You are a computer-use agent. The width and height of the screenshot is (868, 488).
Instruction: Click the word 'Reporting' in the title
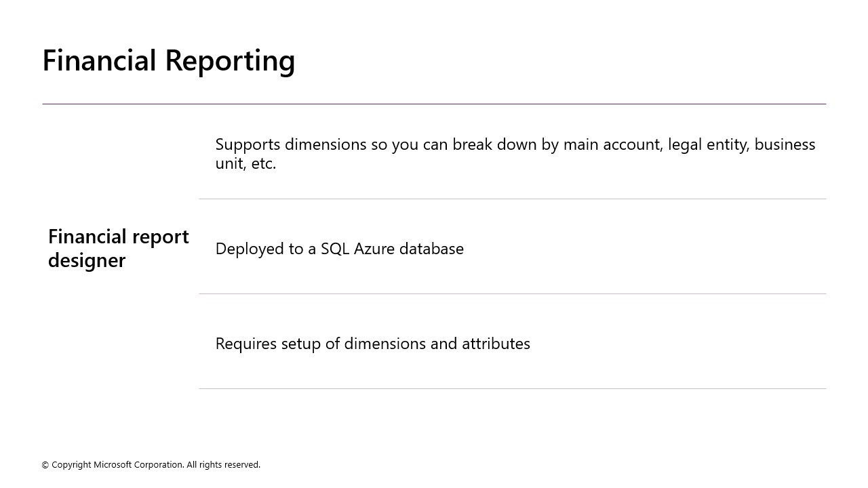231,61
